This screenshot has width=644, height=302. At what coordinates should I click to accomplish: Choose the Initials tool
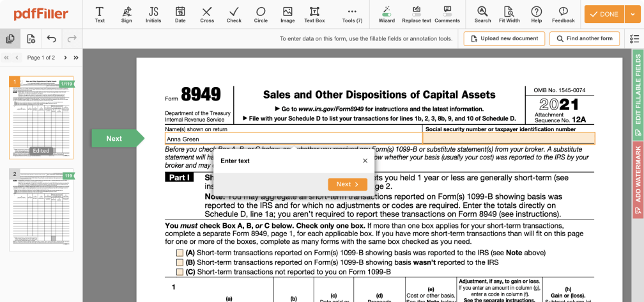click(153, 14)
